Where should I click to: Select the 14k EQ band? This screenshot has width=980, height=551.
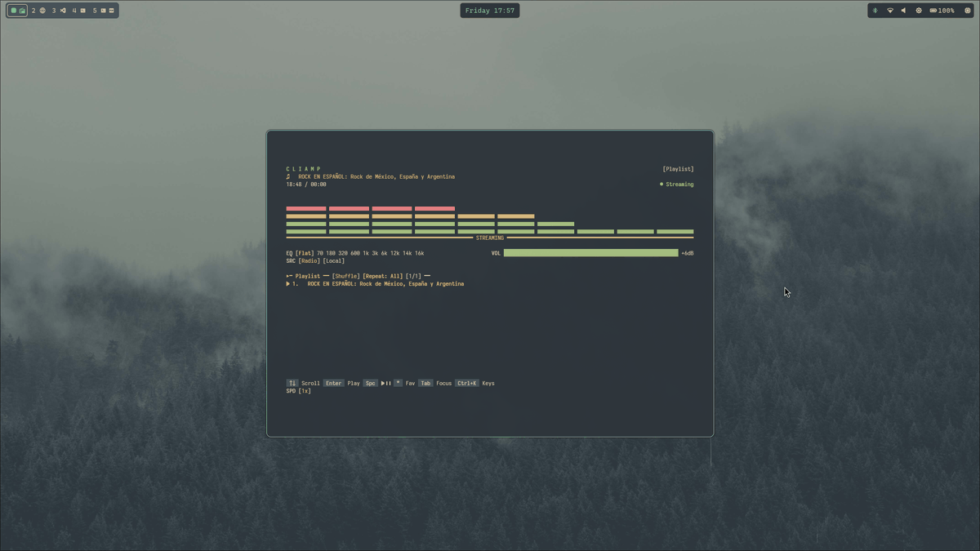[x=408, y=253]
